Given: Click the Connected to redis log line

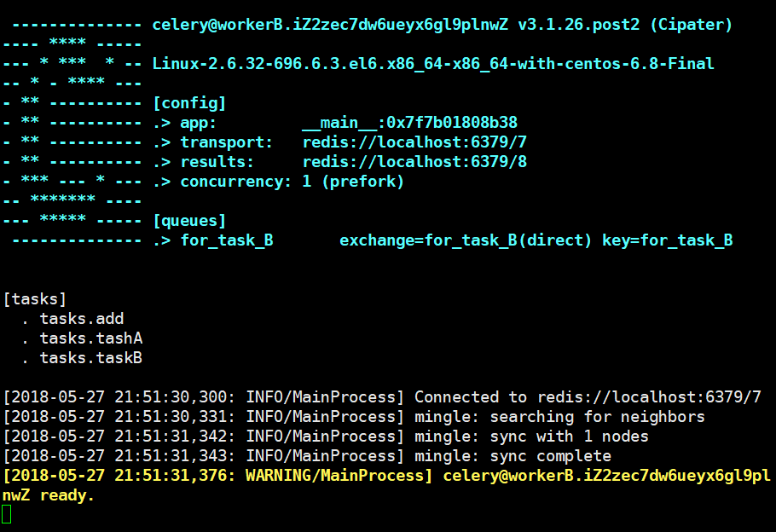Looking at the screenshot, I should coord(382,397).
